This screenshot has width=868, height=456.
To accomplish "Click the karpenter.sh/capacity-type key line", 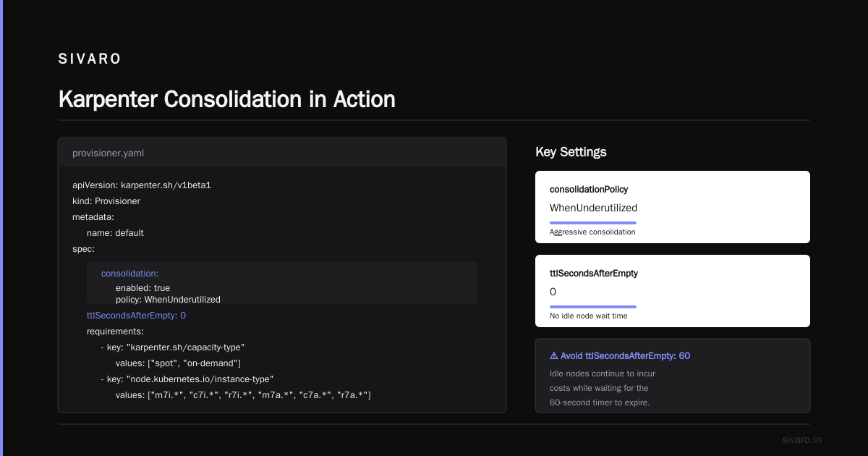I will click(173, 347).
